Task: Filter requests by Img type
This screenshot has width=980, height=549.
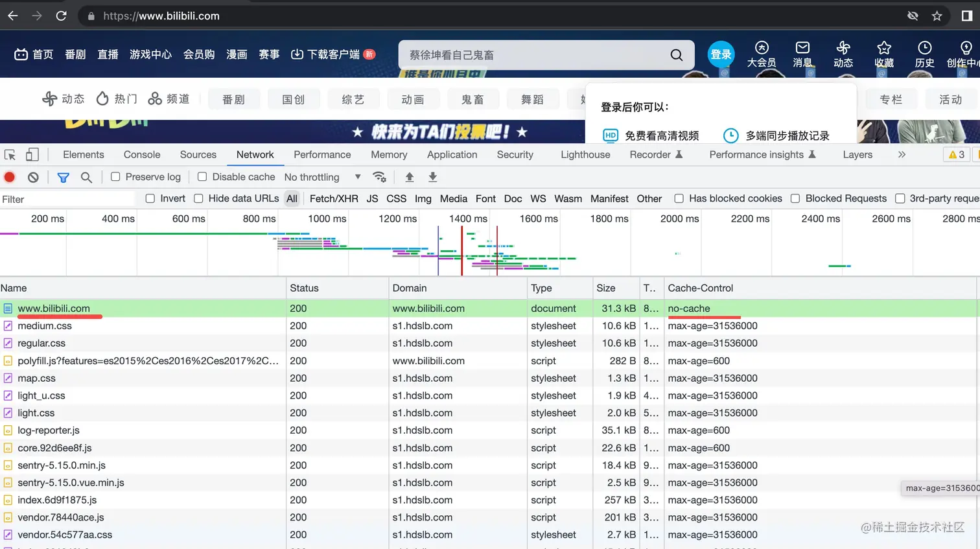Action: (x=423, y=199)
